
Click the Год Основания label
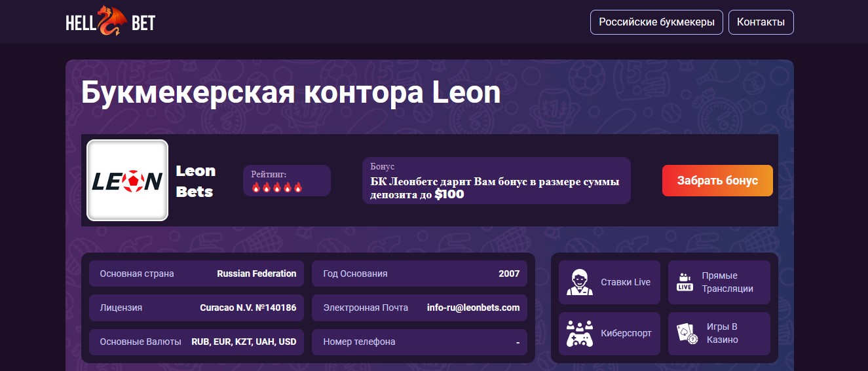(x=356, y=274)
